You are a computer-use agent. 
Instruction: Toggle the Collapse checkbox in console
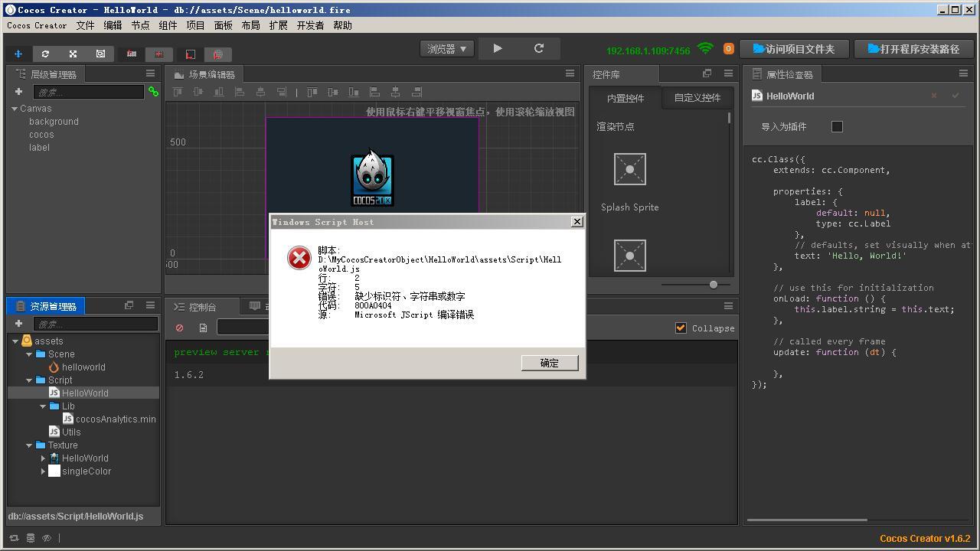point(681,328)
